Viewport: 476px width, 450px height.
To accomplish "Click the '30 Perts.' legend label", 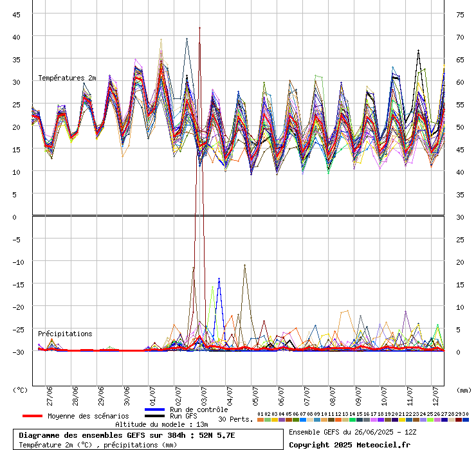I will pos(235,419).
